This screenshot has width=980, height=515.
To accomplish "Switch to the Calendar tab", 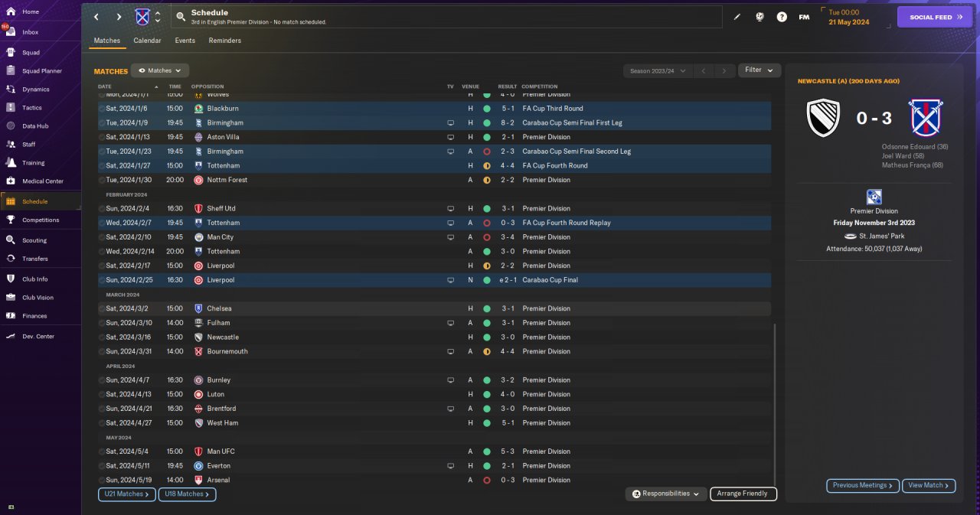I will [x=147, y=41].
